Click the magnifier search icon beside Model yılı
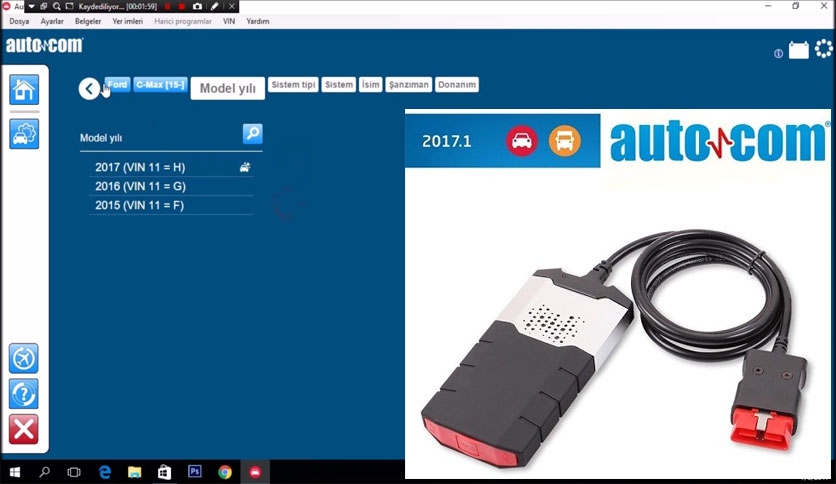This screenshot has height=484, width=836. click(x=253, y=133)
